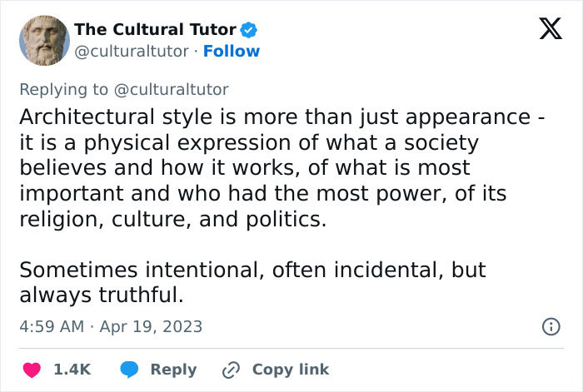Viewport: 583px width, 392px height.
Task: Click the 'Replying to' label text
Action: pyautogui.click(x=63, y=90)
